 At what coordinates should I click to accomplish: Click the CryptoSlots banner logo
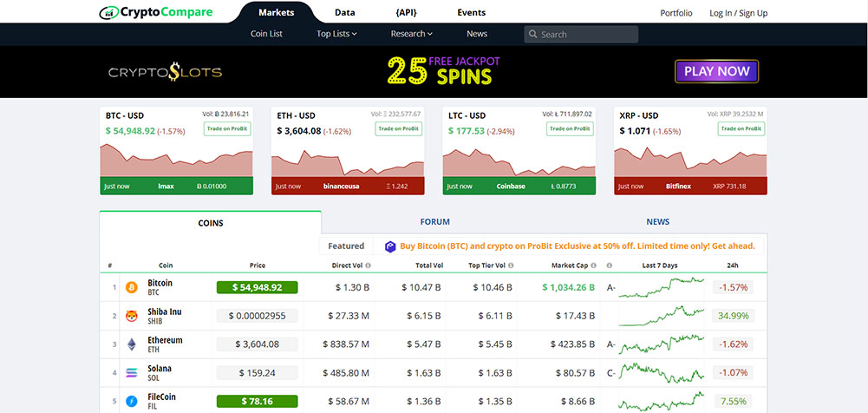pos(165,72)
